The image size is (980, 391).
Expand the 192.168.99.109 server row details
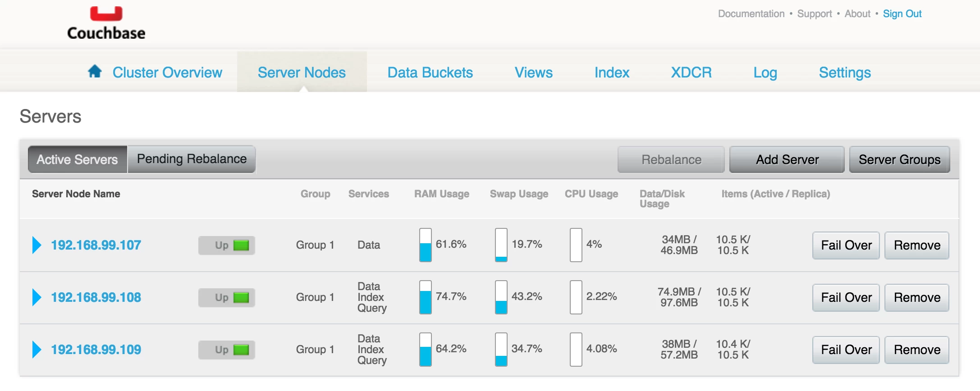pyautogui.click(x=37, y=350)
